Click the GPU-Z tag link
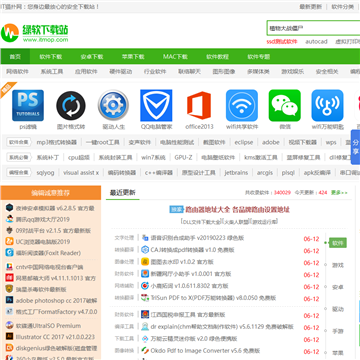Viewport: 360px width, 360px height. tap(183, 157)
